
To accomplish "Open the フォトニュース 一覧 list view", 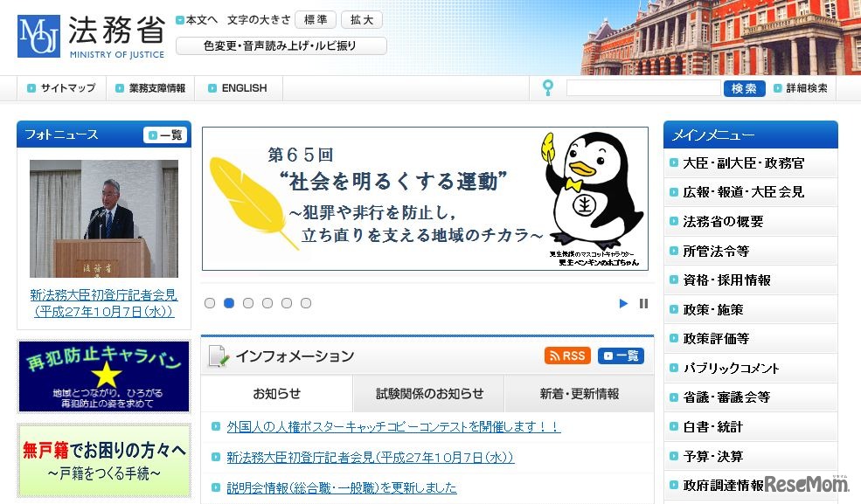I will pyautogui.click(x=164, y=135).
